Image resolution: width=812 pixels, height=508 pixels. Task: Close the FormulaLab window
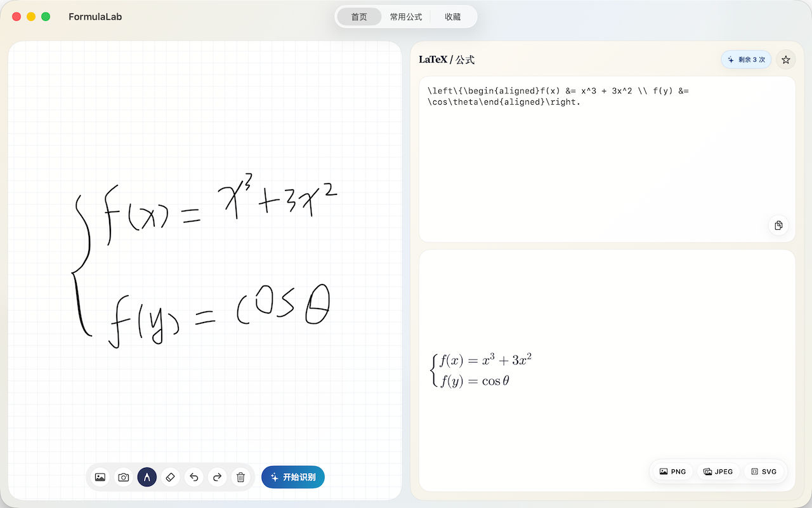[16, 17]
